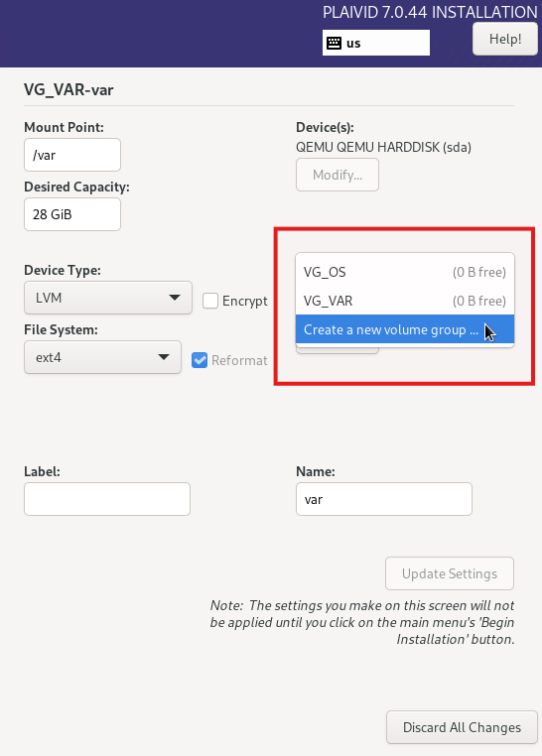Click the File System dropdown arrow

[x=164, y=357]
